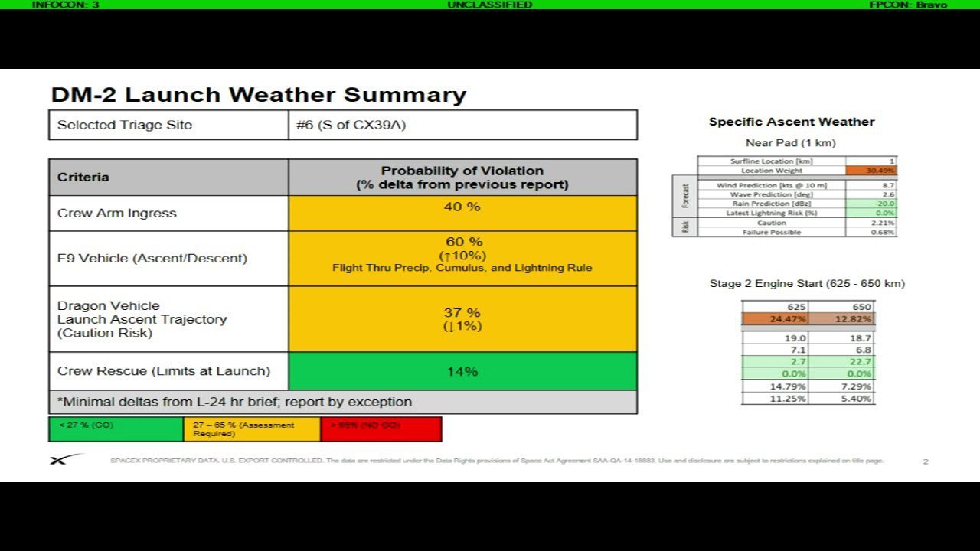Click the vertical 'Forecast' side label
The image size is (980, 551).
684,196
